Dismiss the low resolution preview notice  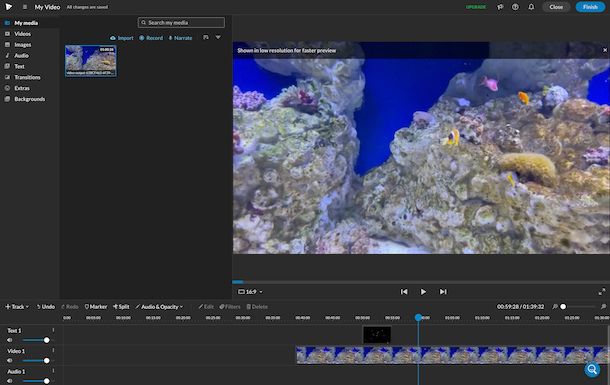click(x=605, y=50)
